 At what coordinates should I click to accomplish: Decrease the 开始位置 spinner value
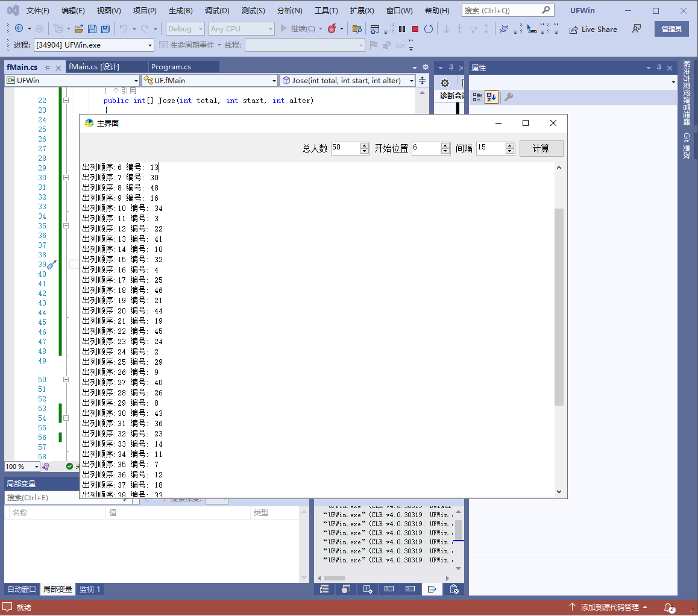coord(445,151)
